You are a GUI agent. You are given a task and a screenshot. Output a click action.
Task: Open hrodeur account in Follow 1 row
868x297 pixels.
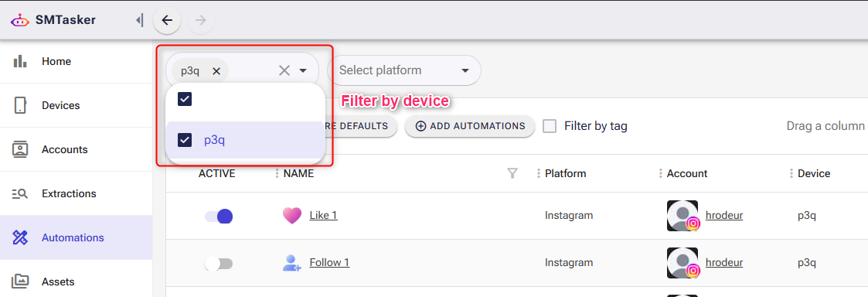(724, 262)
